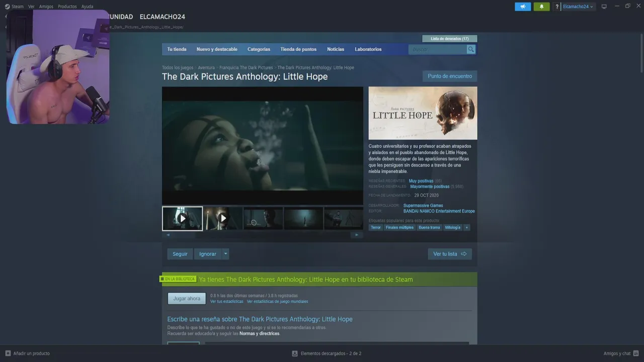Viewport: 644px width, 362px height.
Task: Open Todos los juegos breadcrumb
Action: point(178,67)
